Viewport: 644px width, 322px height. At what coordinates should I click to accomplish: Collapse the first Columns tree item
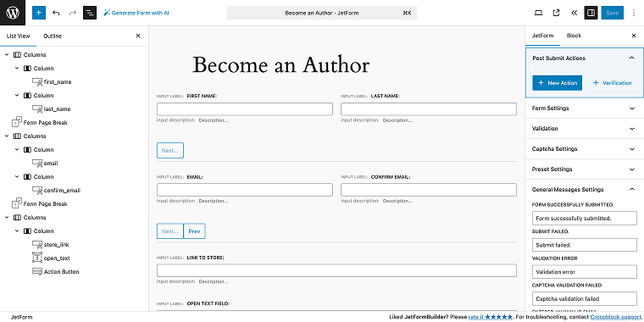tap(7, 54)
